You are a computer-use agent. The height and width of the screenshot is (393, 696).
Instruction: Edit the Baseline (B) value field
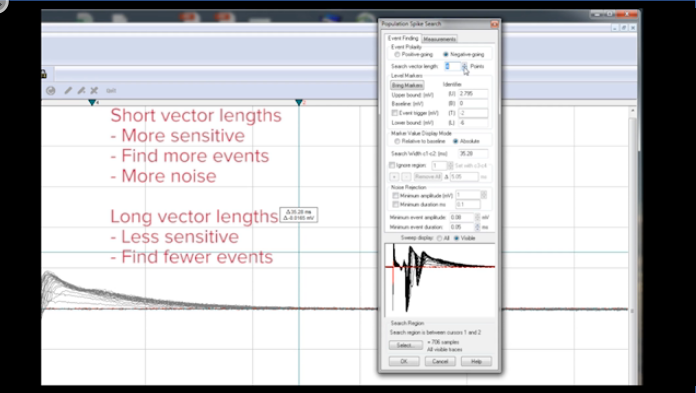click(473, 103)
